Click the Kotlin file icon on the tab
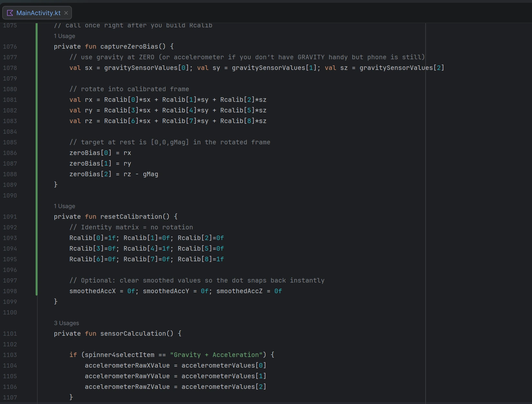The height and width of the screenshot is (404, 532). pyautogui.click(x=10, y=13)
